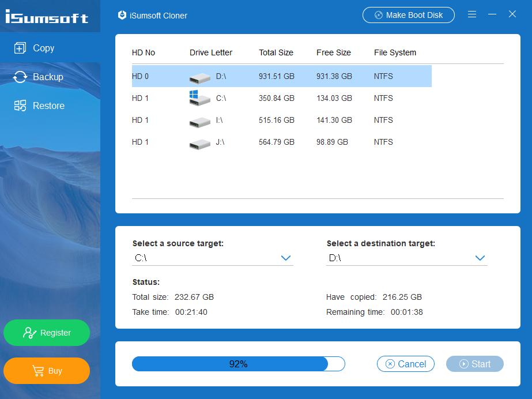This screenshot has height=399, width=532.
Task: Click the D:\ hard drive icon
Action: pyautogui.click(x=199, y=78)
